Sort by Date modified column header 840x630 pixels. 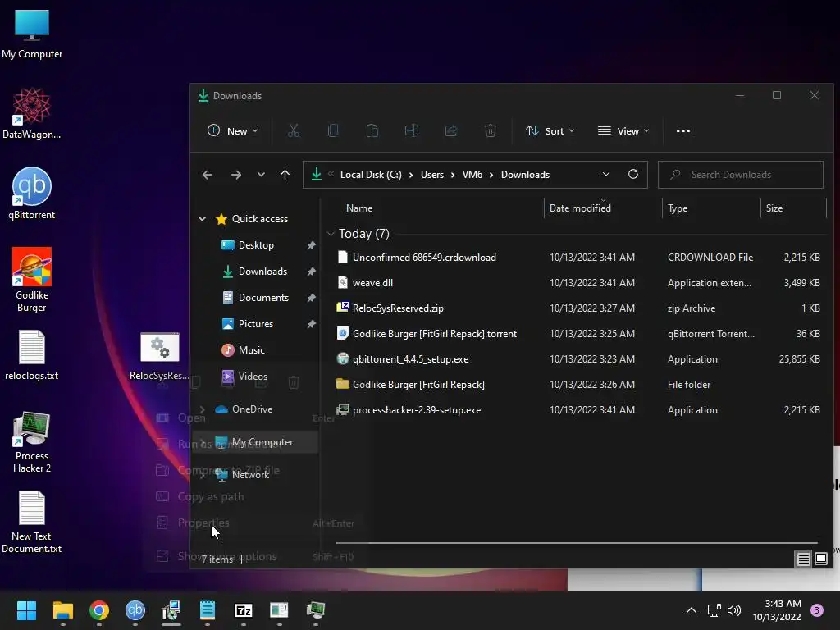580,208
